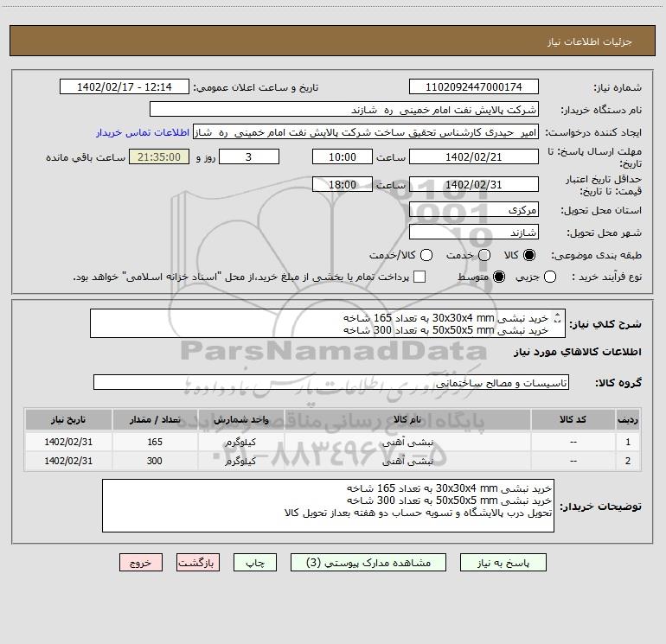Click the جزئیات اطلاعات نیاز header title
The width and height of the screenshot is (666, 644).
[590, 41]
